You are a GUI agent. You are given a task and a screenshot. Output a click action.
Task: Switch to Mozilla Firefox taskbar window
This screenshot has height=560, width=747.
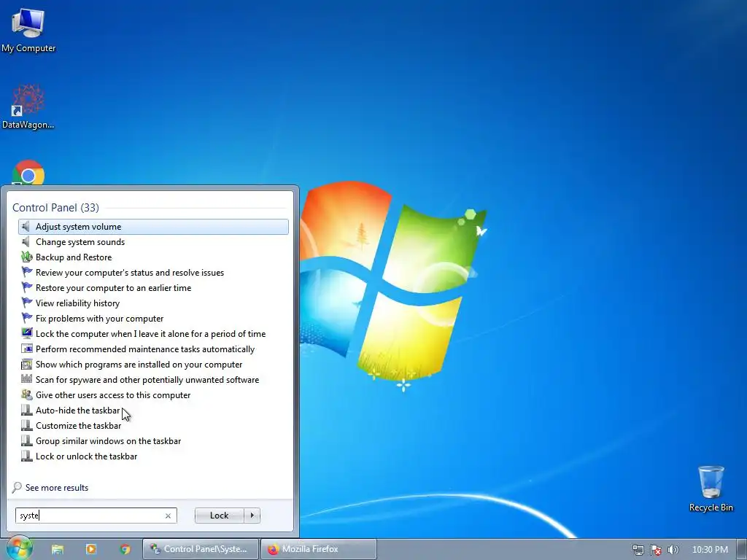click(319, 549)
